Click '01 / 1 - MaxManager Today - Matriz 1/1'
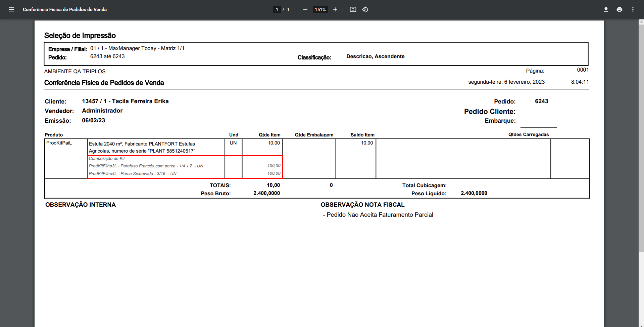 [x=137, y=48]
